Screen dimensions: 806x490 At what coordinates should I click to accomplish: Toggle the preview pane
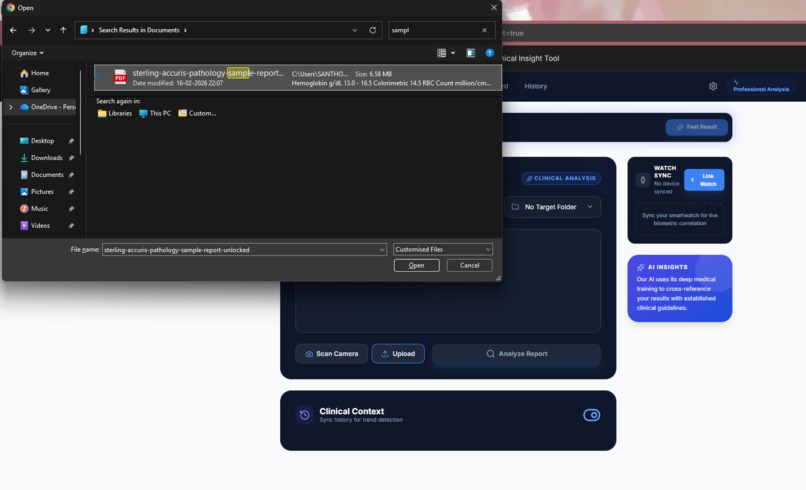pyautogui.click(x=470, y=53)
